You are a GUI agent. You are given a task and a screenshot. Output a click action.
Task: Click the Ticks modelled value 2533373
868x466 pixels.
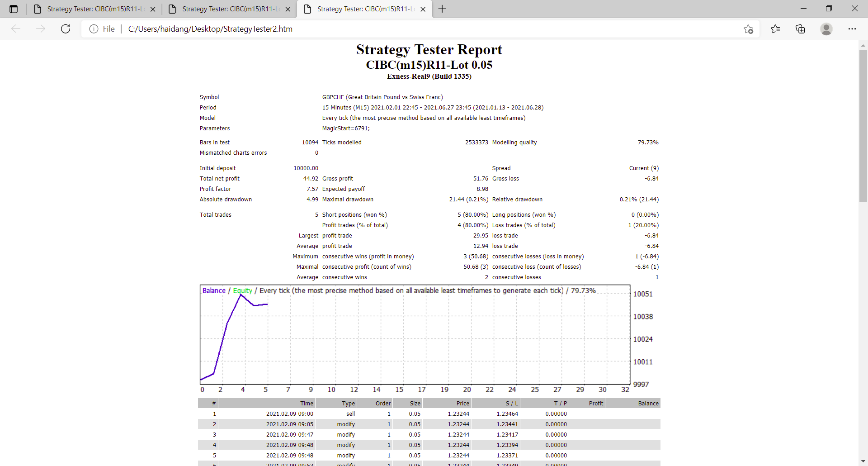[x=476, y=143]
